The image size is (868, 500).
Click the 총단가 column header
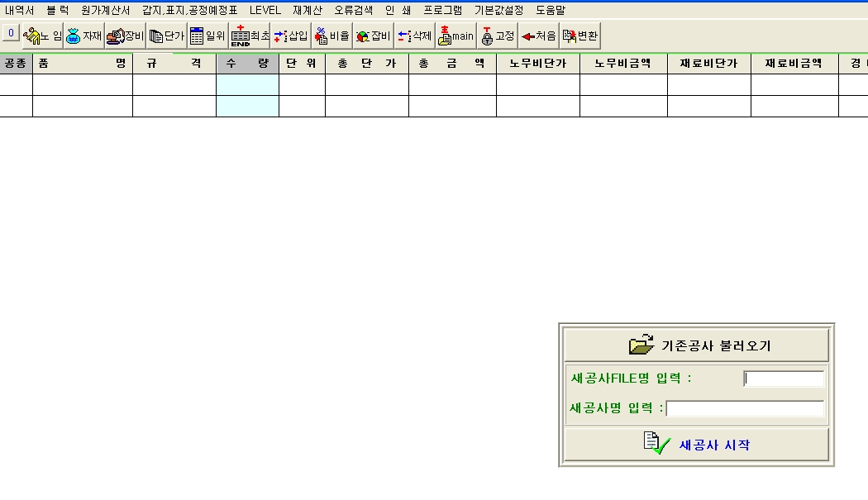click(x=367, y=64)
